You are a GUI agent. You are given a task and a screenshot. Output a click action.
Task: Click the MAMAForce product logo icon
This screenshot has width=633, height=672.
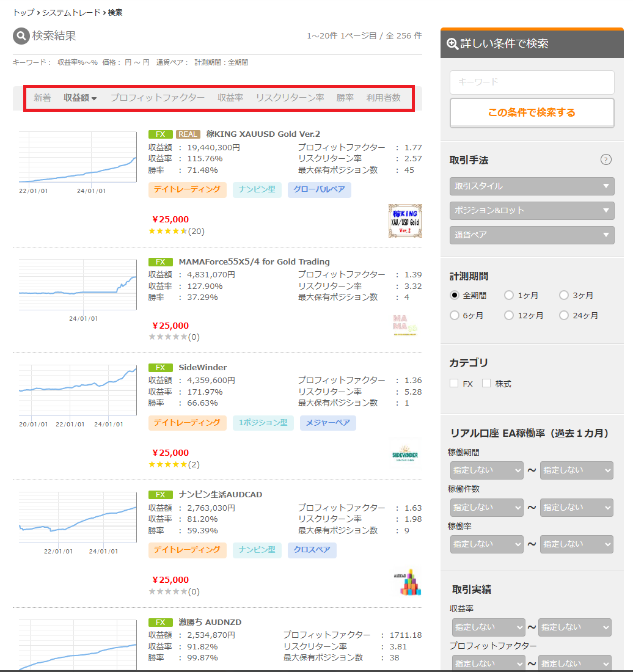pyautogui.click(x=404, y=325)
